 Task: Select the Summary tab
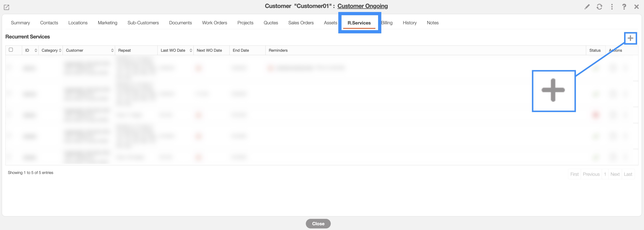pos(20,23)
